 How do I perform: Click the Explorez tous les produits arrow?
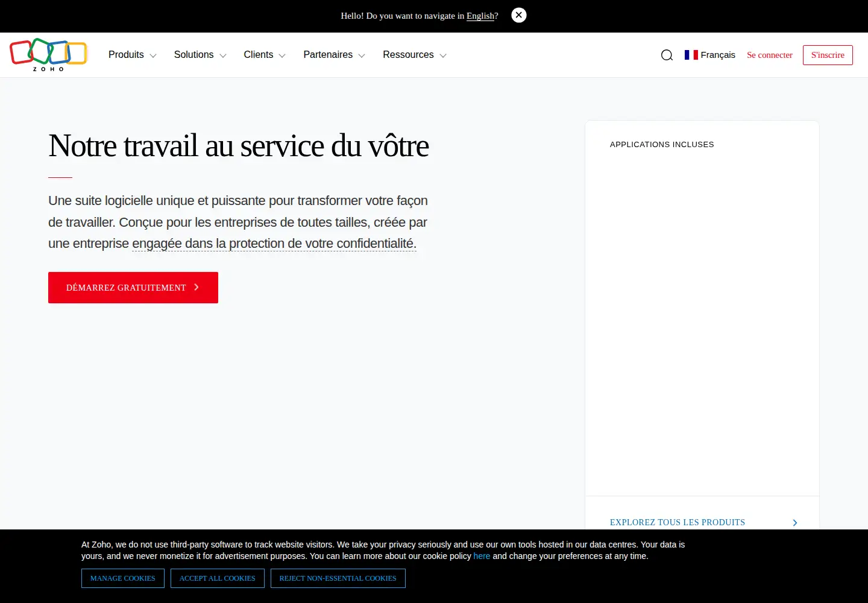tap(795, 523)
